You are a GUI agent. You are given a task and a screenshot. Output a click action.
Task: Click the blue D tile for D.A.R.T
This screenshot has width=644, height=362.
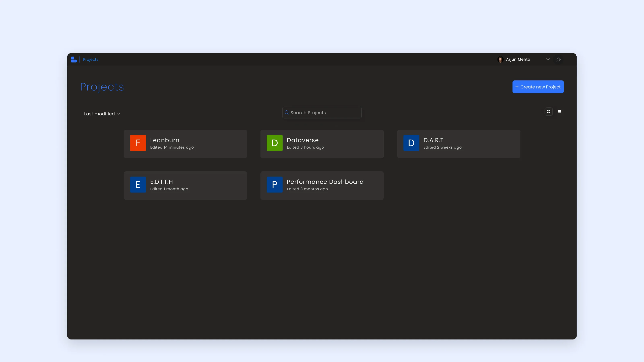point(411,143)
